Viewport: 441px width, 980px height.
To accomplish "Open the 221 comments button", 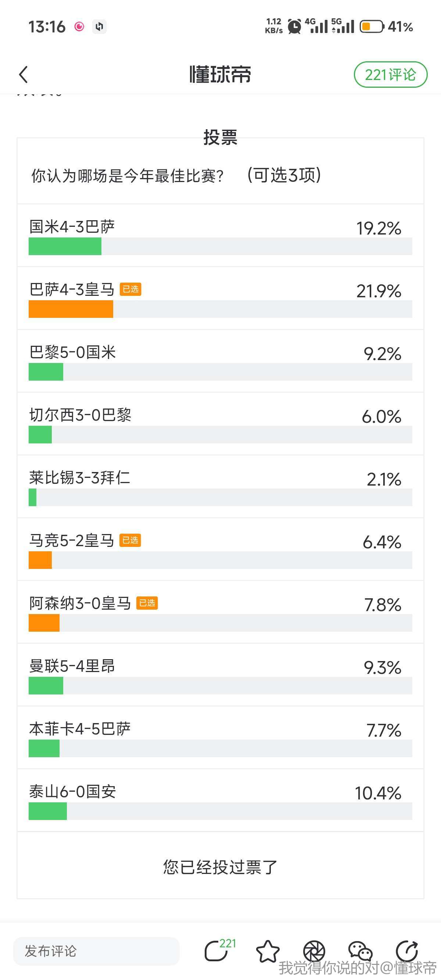I will [390, 75].
